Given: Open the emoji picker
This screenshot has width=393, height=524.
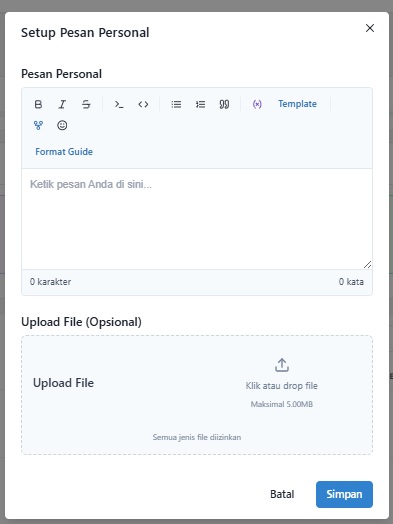Looking at the screenshot, I should pyautogui.click(x=62, y=125).
